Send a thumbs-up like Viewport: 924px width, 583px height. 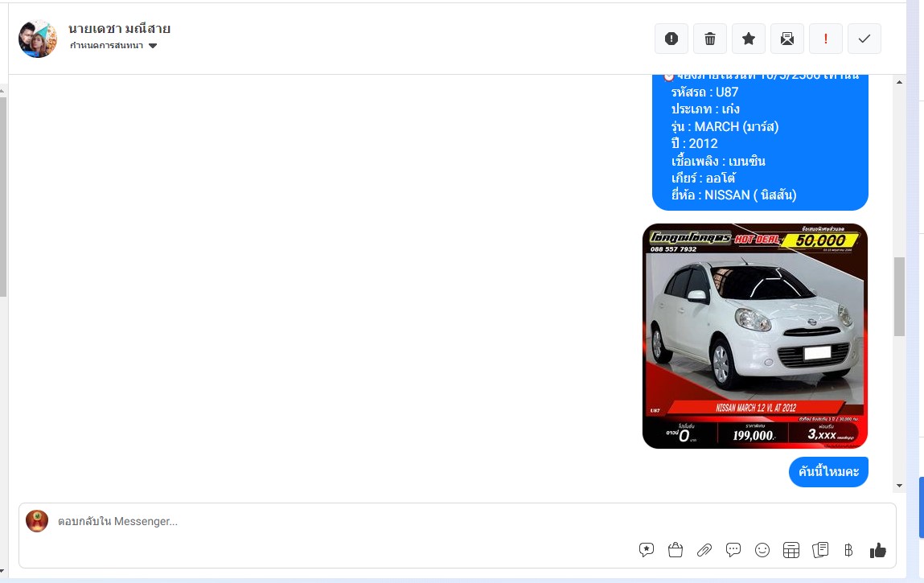click(x=877, y=550)
